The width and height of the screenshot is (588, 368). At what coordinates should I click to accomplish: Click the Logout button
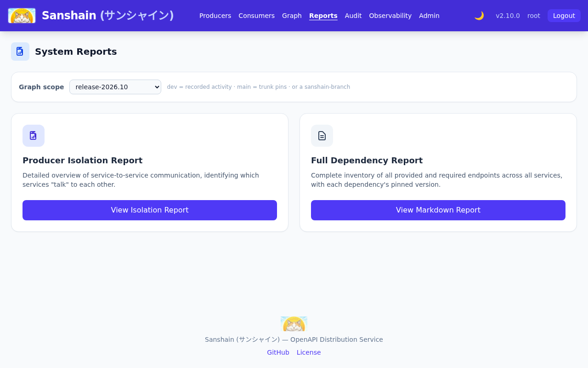tap(564, 16)
